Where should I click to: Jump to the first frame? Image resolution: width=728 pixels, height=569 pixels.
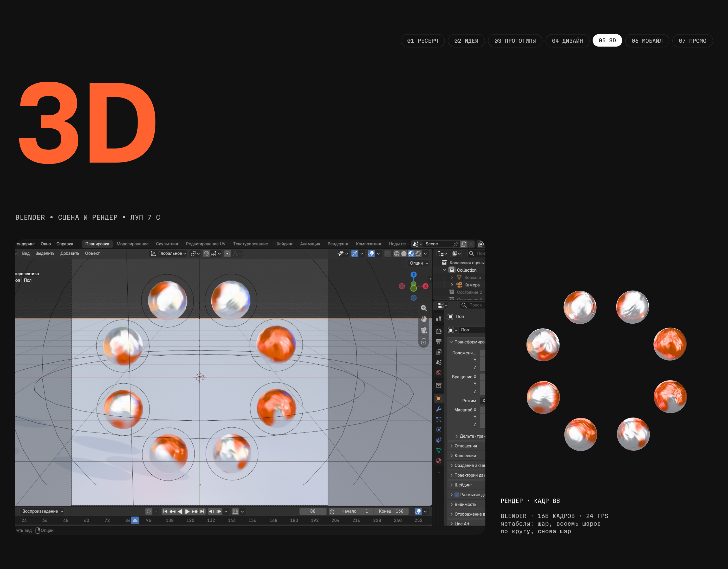[x=165, y=511]
